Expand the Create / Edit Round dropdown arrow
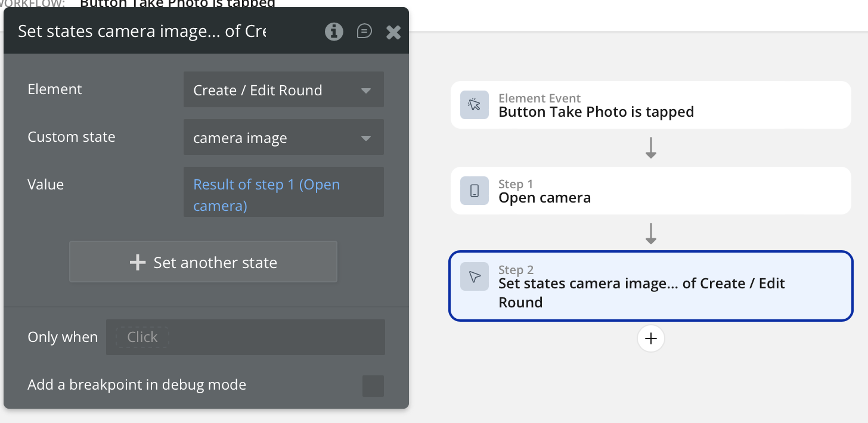Screen dimensions: 868x423 pyautogui.click(x=366, y=91)
